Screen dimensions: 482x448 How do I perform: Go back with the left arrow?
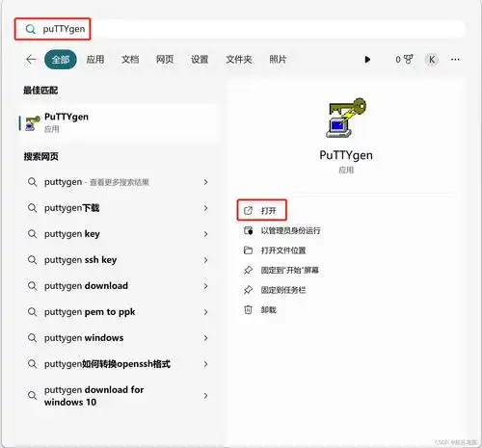coord(31,60)
